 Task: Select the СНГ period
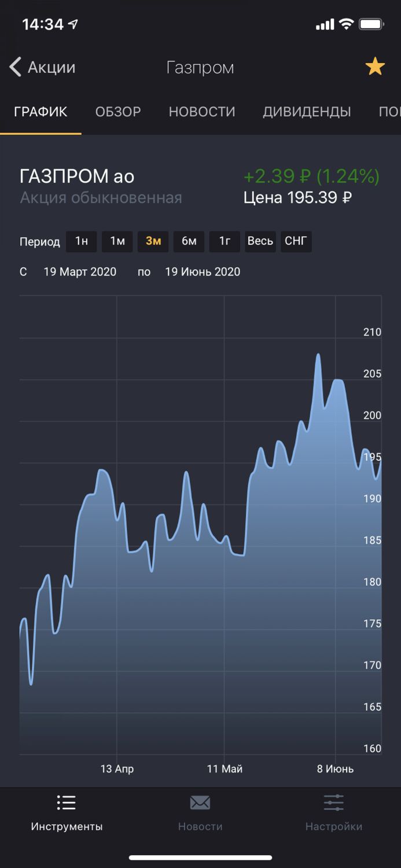tap(296, 241)
